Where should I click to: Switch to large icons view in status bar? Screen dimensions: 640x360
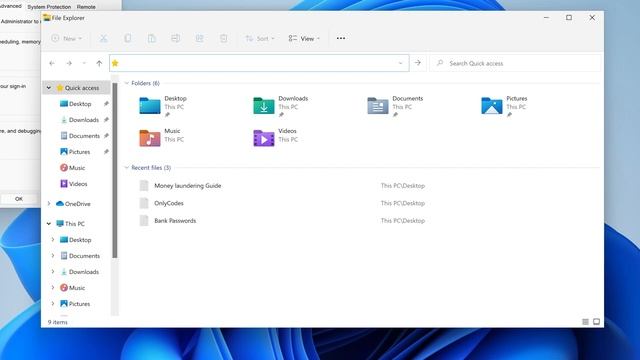[596, 322]
